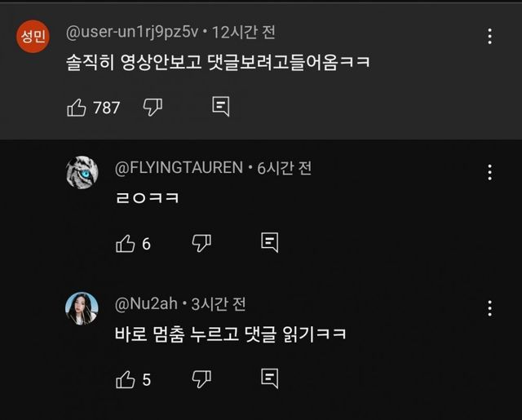
Task: Open the three-dot menu for @FLYINGTAUREN's reply
Action: tap(489, 172)
